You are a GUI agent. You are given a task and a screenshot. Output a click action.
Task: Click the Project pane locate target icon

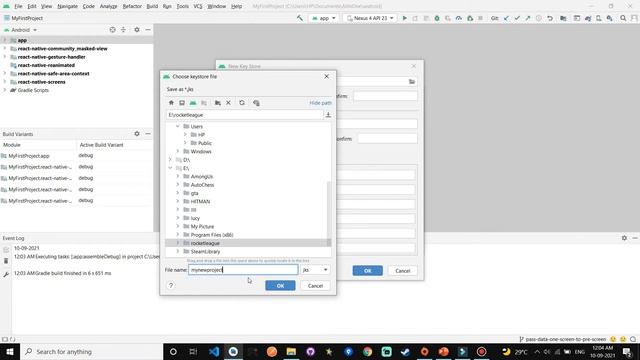point(113,30)
